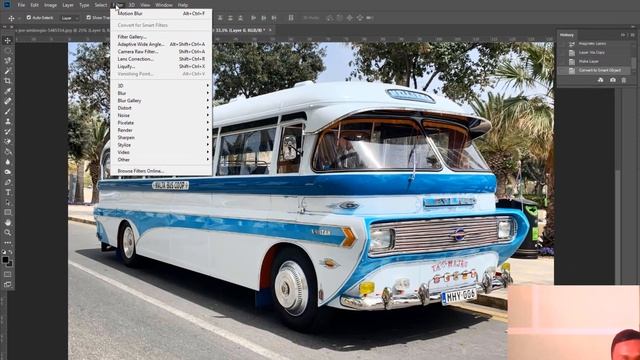Select the Clone Stamp tool
Screen dimensions: 640x360
coord(8,121)
